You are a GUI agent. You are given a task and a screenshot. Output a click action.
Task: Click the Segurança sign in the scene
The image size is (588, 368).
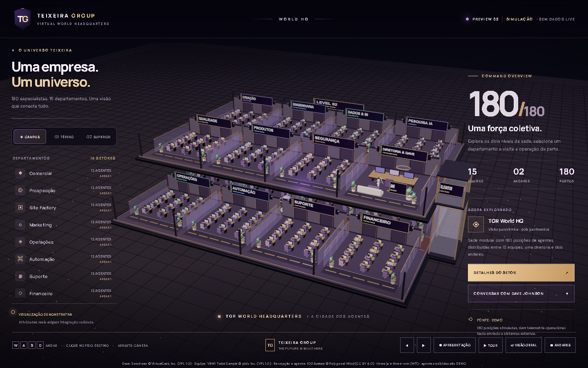[334, 141]
